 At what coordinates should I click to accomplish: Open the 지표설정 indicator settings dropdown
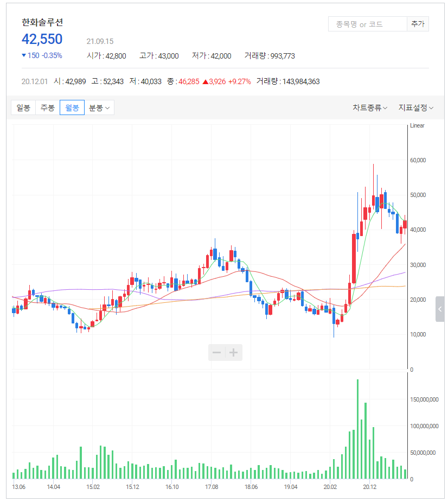(x=416, y=107)
